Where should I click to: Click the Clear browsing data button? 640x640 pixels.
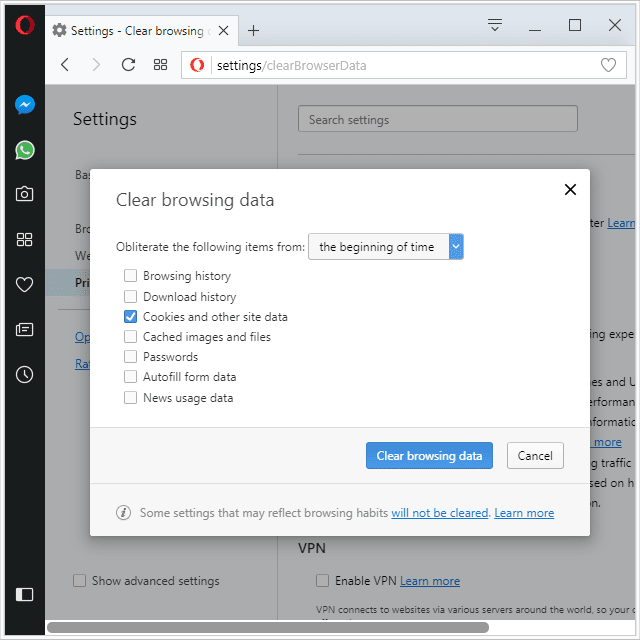pyautogui.click(x=429, y=456)
